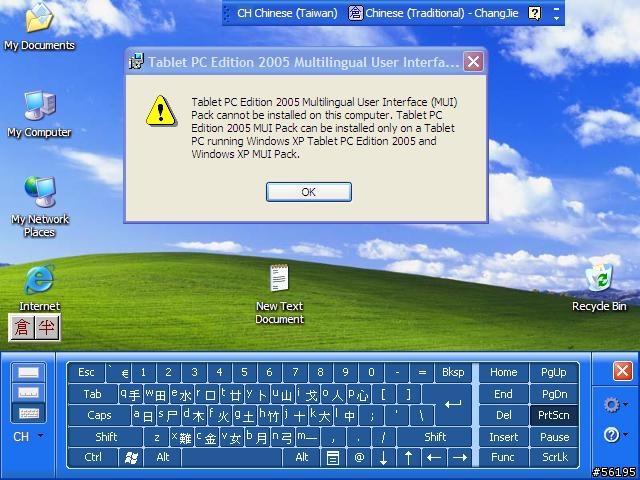
Task: Open the input panel help menu
Action: 616,435
